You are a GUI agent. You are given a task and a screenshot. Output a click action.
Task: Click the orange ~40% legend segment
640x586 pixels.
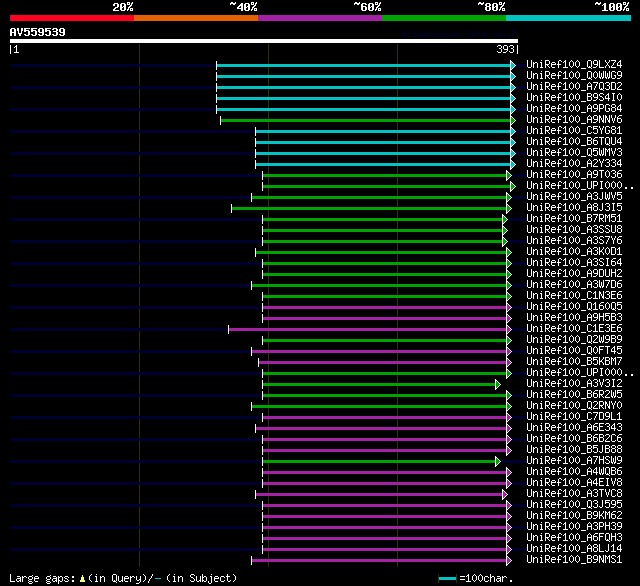[196, 18]
